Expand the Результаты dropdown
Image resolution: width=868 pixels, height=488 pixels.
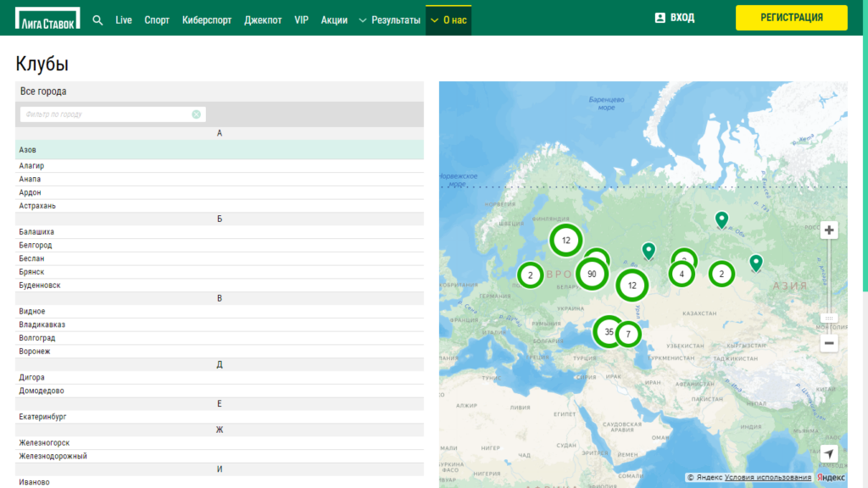coord(390,20)
